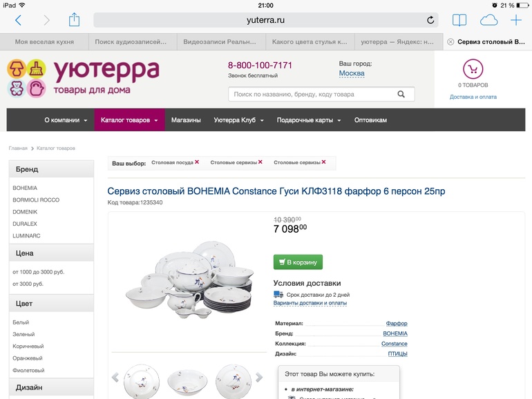Open iCloud tabs cloud icon
The image size is (532, 399).
489,20
